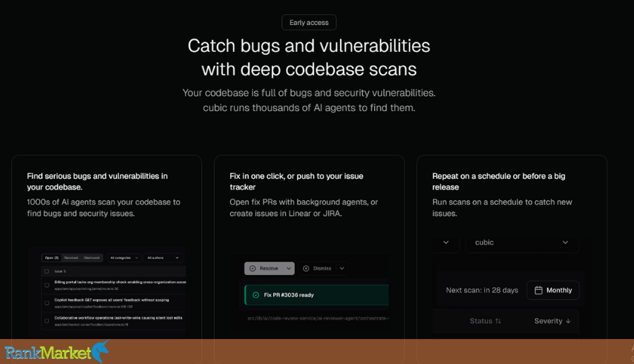Open the All authors dropdown
Viewport: 634px width, 364px height.
coord(163,257)
